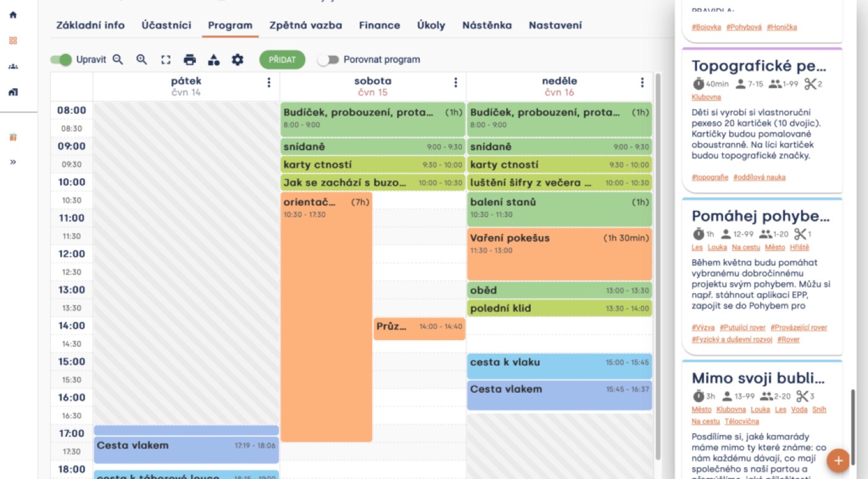This screenshot has height=479, width=868.
Task: Go to home icon in sidebar
Action: tap(13, 15)
